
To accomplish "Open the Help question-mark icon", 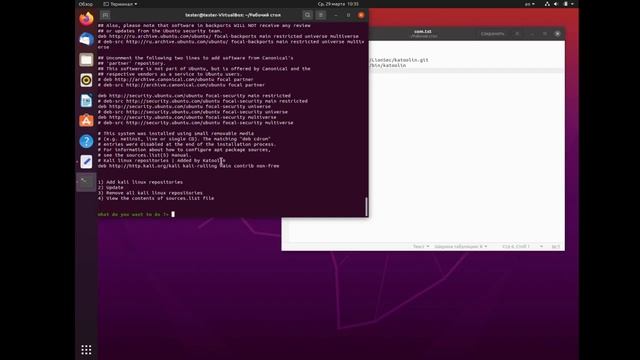I will (86, 141).
